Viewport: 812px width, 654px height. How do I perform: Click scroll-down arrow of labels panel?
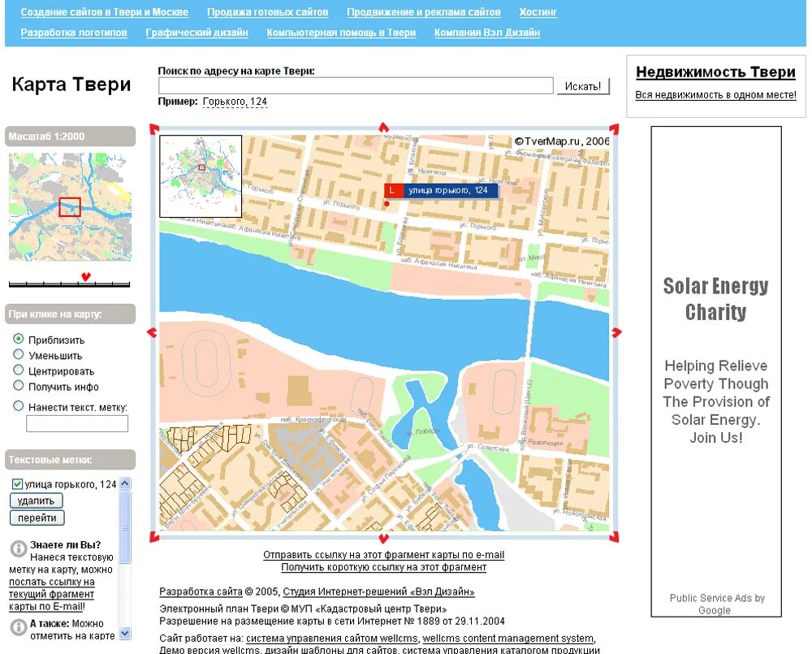[125, 633]
